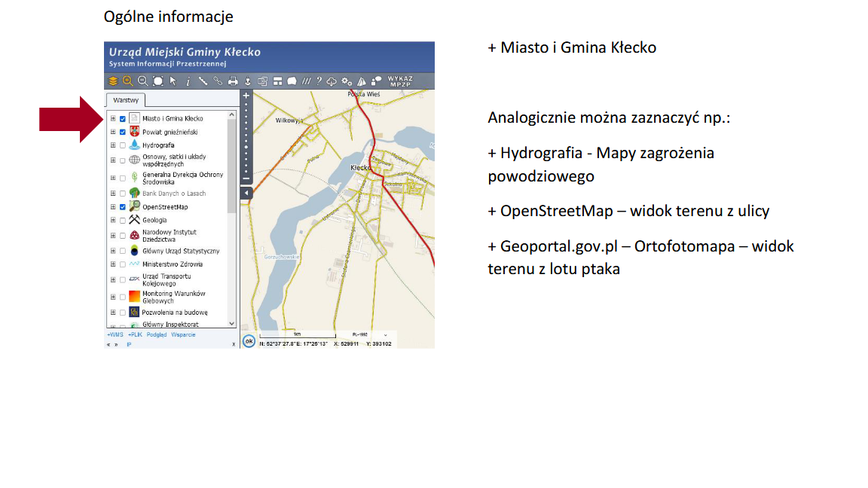Open the Warstwy tab

126,100
